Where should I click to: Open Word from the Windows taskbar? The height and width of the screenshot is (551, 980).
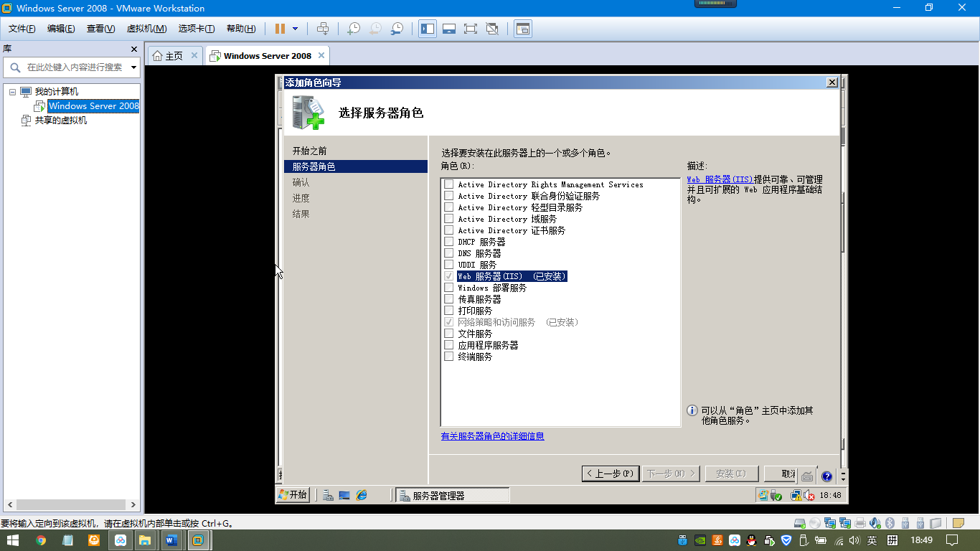171,540
